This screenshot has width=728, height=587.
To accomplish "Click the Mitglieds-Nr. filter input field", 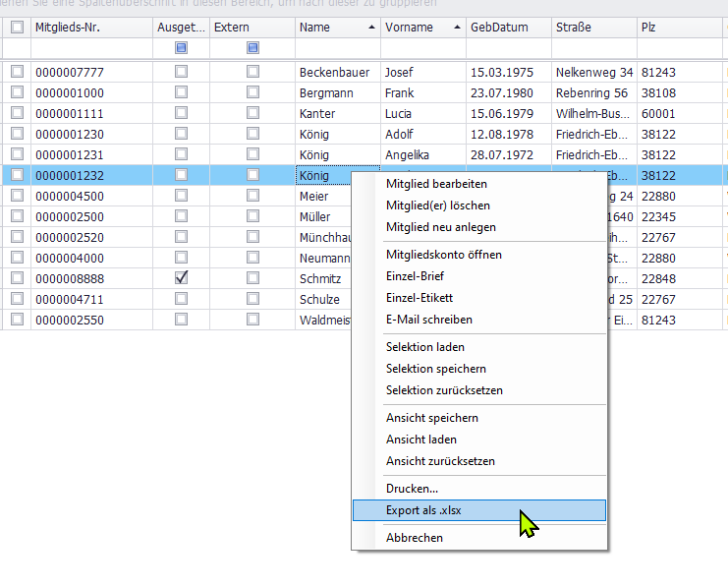I will [90, 47].
